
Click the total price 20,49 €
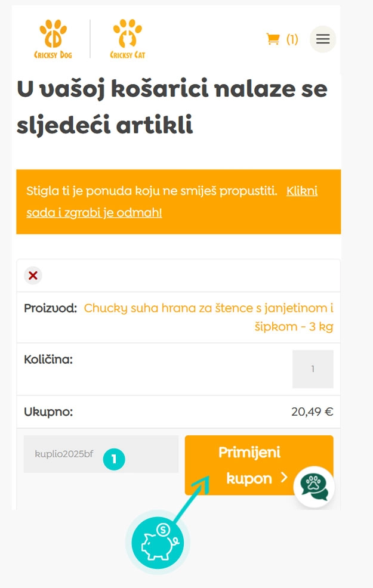click(x=312, y=412)
